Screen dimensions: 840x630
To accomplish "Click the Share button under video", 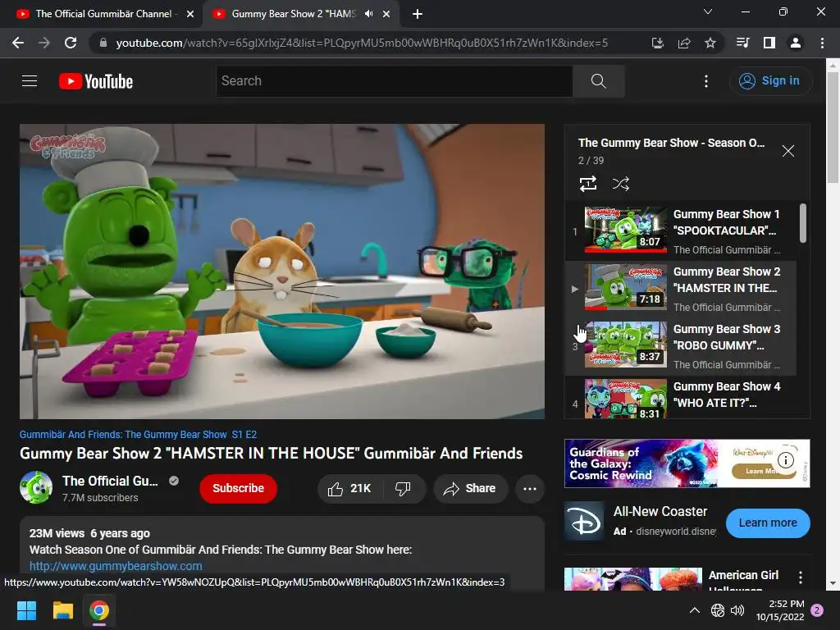I will pyautogui.click(x=470, y=489).
